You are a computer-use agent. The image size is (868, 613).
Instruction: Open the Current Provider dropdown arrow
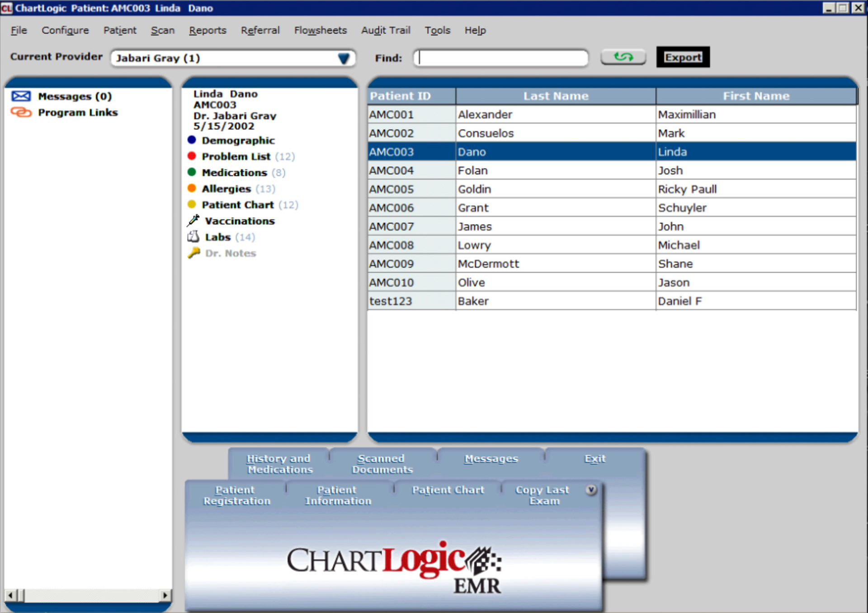pyautogui.click(x=344, y=58)
